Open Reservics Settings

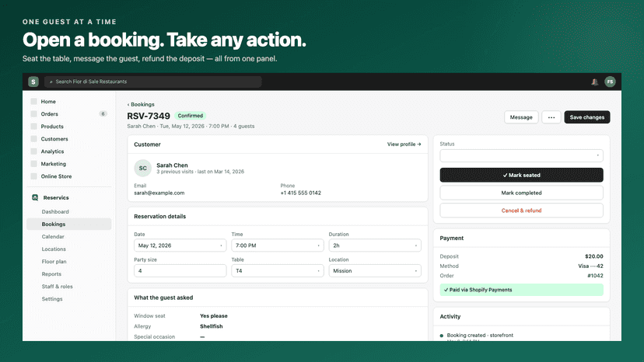[x=52, y=299]
